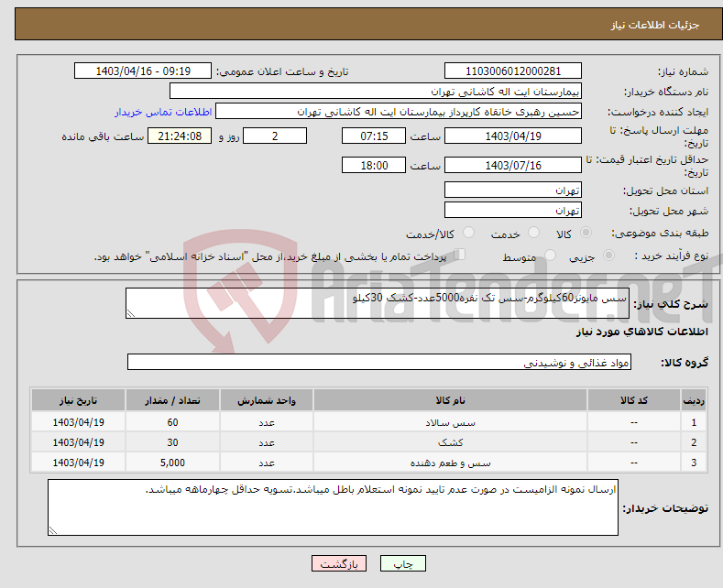Click quantity 5,000 in the third row
The image size is (723, 588).
pyautogui.click(x=172, y=463)
